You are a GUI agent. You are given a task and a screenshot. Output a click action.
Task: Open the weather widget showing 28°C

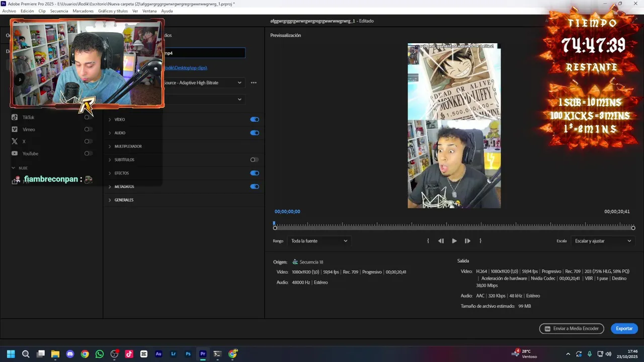(x=524, y=354)
